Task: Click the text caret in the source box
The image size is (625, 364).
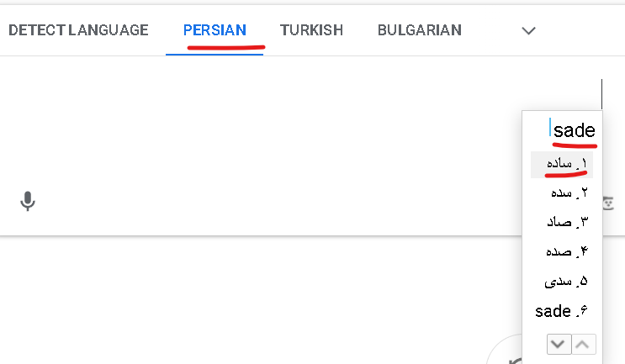Action: coord(602,94)
